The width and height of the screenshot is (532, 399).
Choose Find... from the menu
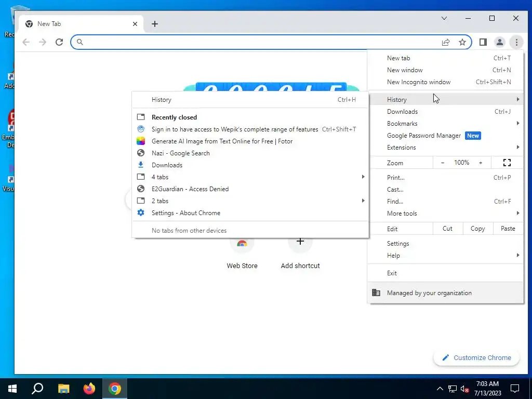pyautogui.click(x=446, y=201)
